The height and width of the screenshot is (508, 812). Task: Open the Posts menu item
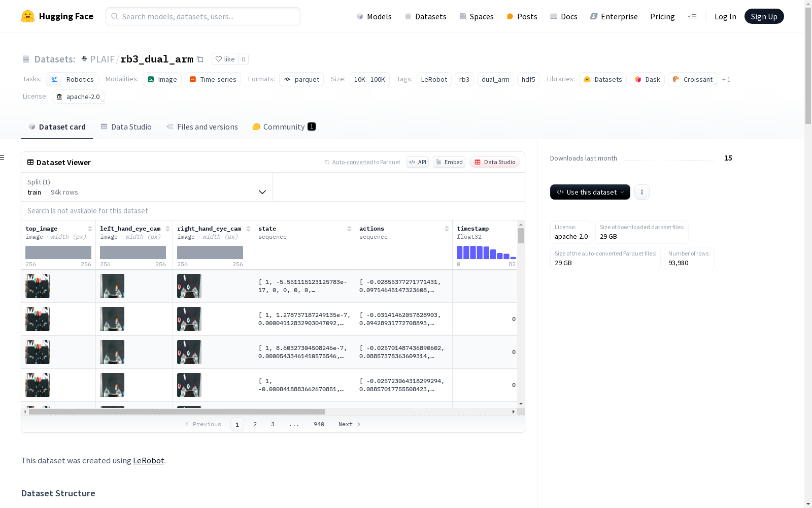click(x=522, y=16)
